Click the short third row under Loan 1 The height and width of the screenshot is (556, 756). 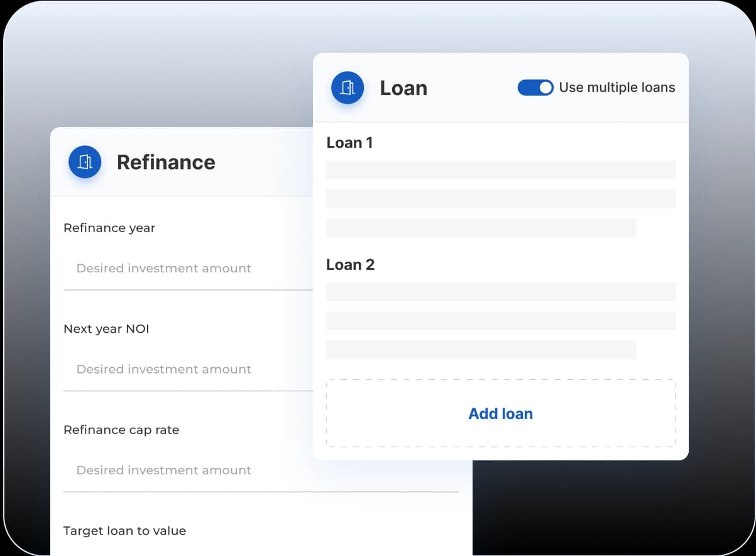coord(481,228)
